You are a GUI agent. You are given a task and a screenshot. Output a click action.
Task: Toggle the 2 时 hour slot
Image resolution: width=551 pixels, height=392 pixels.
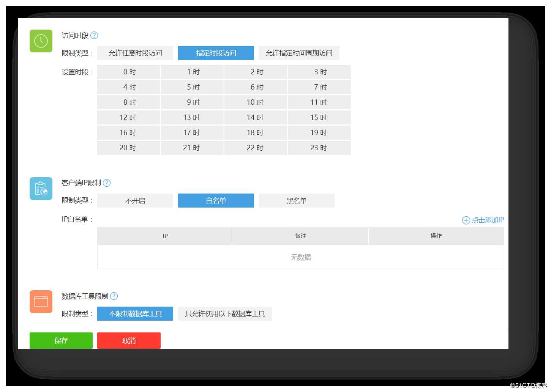point(256,72)
